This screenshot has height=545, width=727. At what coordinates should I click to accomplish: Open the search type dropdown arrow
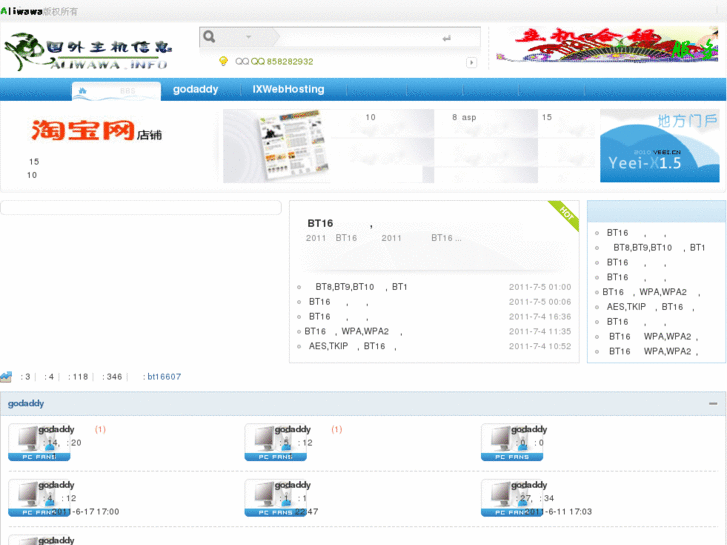(249, 37)
